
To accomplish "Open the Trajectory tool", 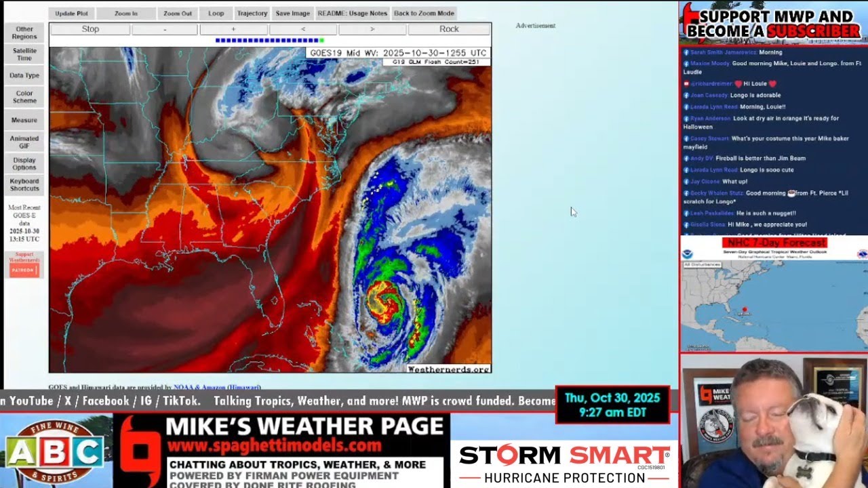I will (x=252, y=14).
